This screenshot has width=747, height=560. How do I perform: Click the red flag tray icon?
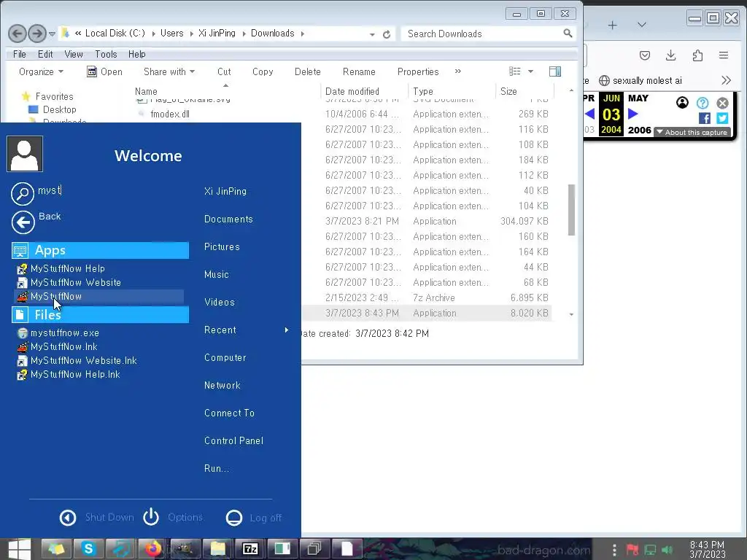[x=632, y=550]
